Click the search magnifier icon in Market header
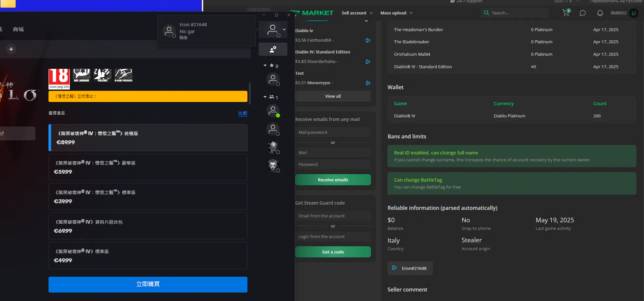This screenshot has width=644, height=301. tap(486, 13)
